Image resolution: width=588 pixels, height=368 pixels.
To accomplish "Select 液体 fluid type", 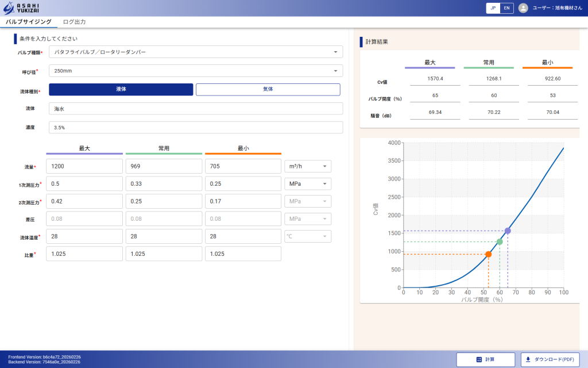I will 121,90.
